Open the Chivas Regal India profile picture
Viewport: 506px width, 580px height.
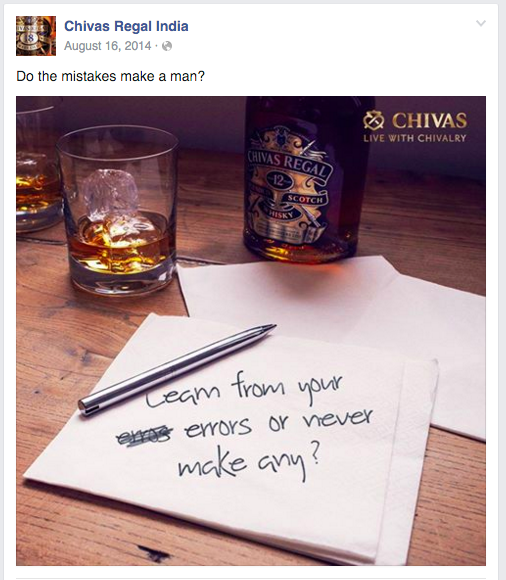(x=36, y=36)
